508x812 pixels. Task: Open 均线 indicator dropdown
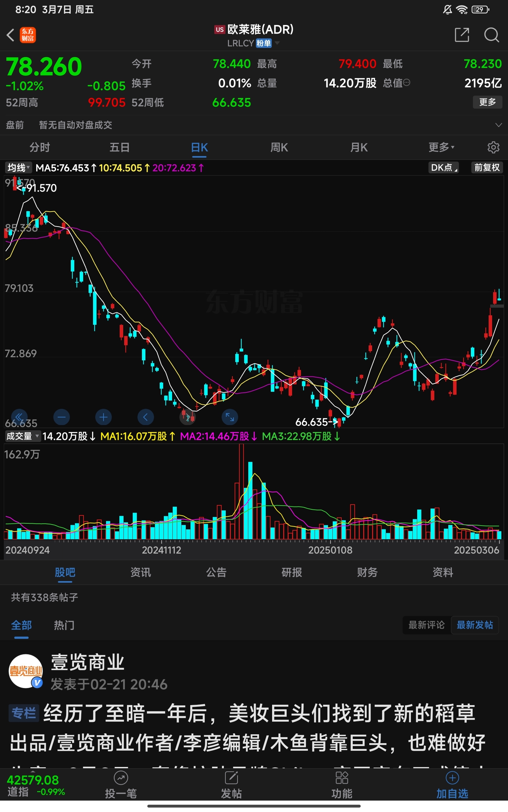coord(18,168)
